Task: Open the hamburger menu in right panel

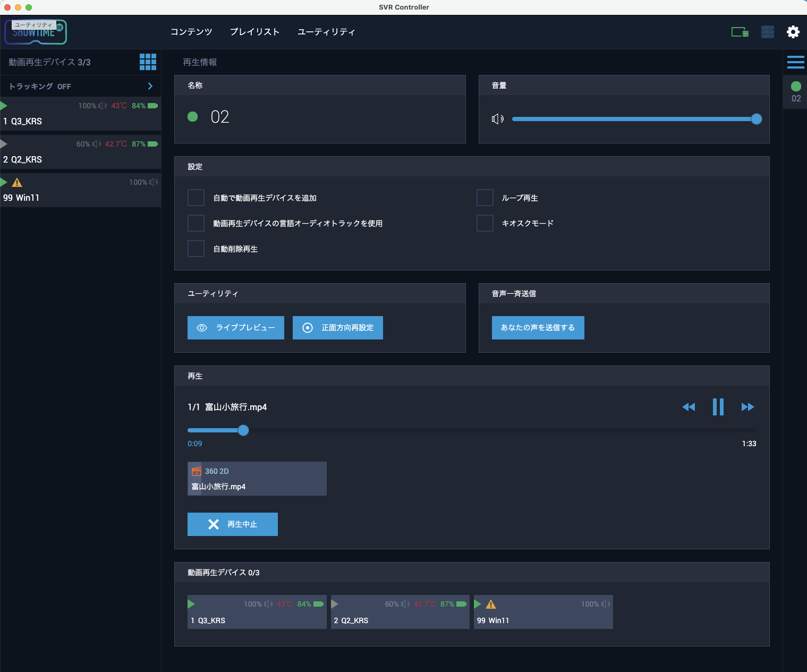Action: click(x=795, y=62)
